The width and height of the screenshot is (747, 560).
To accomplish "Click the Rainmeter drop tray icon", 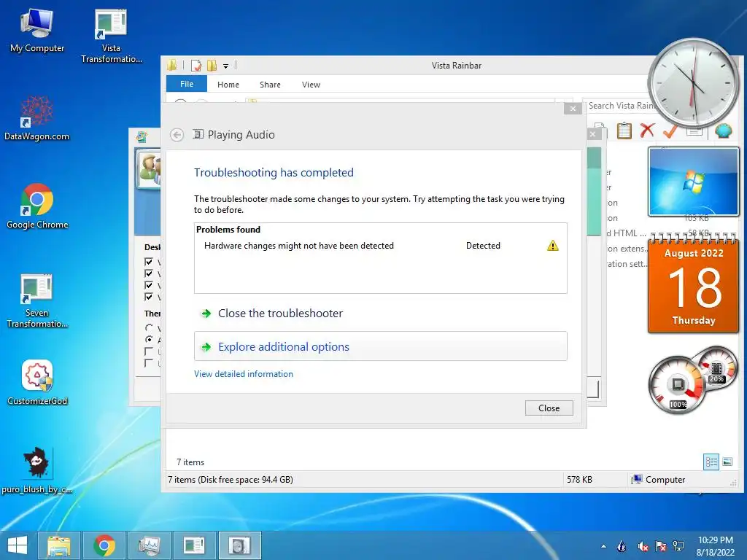I will [622, 546].
